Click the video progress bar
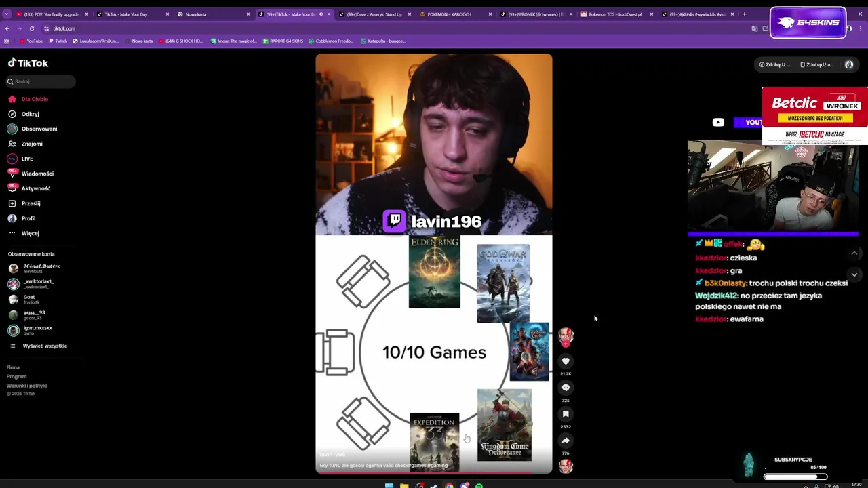This screenshot has height=488, width=868. coord(434,472)
